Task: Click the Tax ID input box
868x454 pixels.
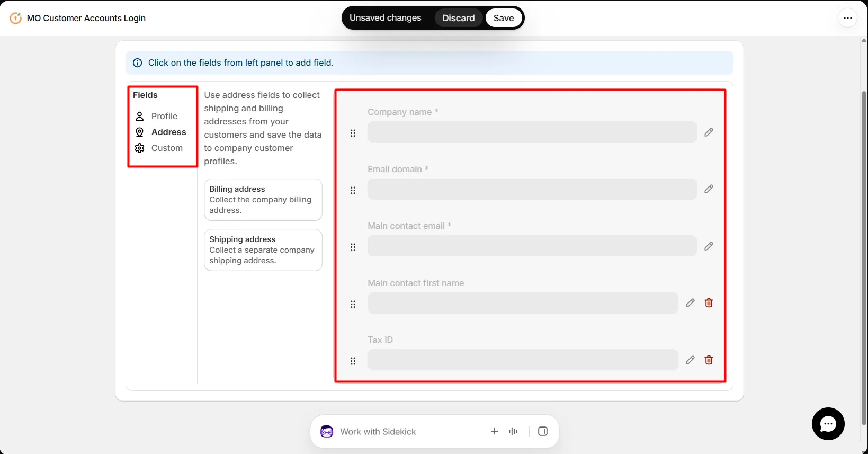Action: tap(523, 360)
